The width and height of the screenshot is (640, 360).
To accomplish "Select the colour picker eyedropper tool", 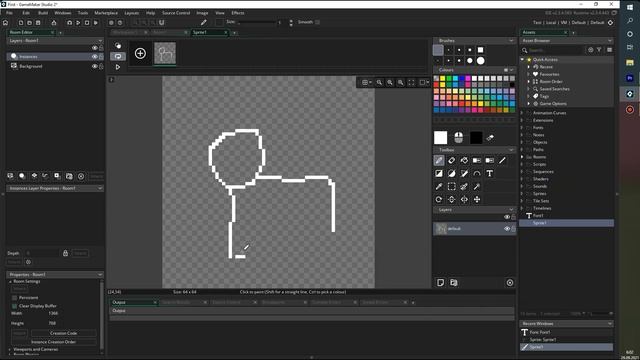I will [439, 187].
